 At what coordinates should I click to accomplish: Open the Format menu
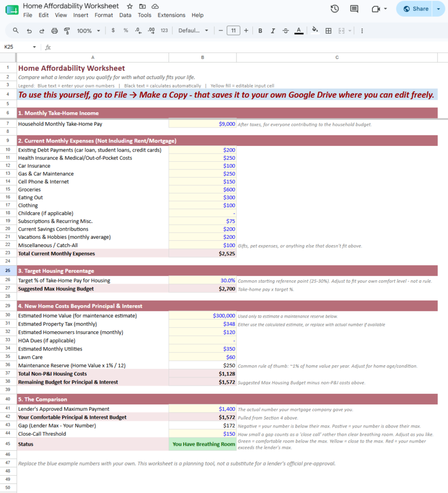[104, 15]
